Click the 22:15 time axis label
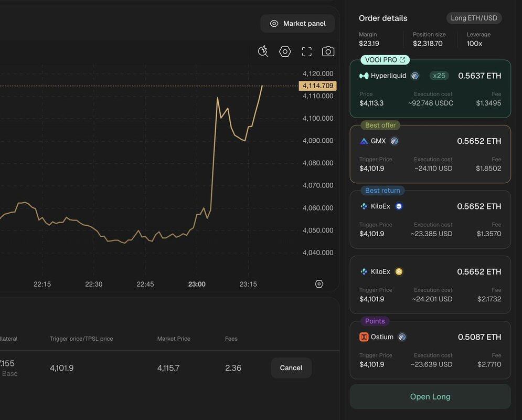This screenshot has height=420, width=522. click(x=42, y=284)
